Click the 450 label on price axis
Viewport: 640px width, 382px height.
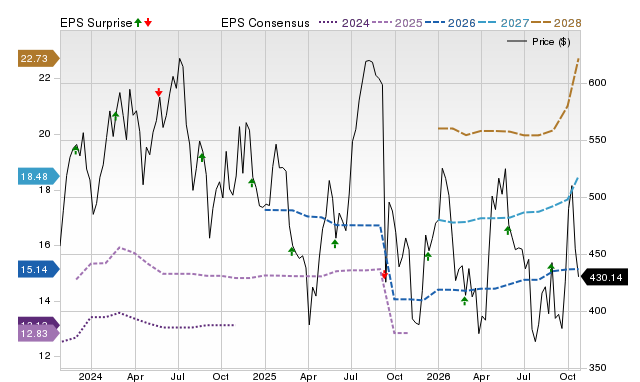point(597,254)
